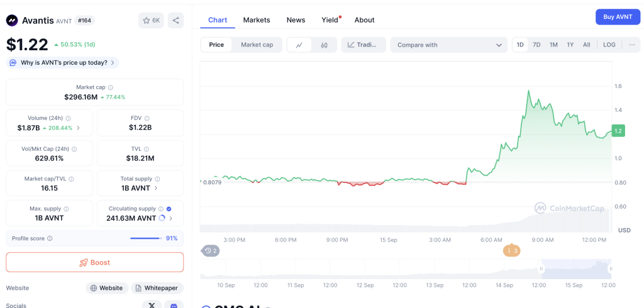Screen dimensions: 644x308
Task: Select candlestick chart type icon
Action: [x=324, y=45]
